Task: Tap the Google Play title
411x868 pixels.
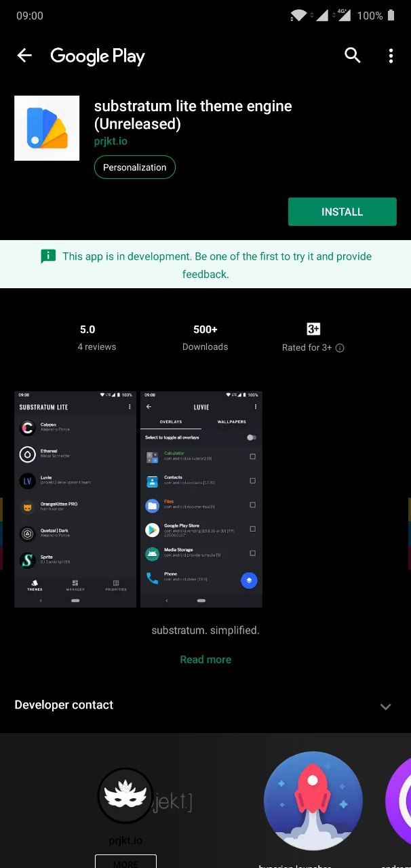Action: coord(98,56)
